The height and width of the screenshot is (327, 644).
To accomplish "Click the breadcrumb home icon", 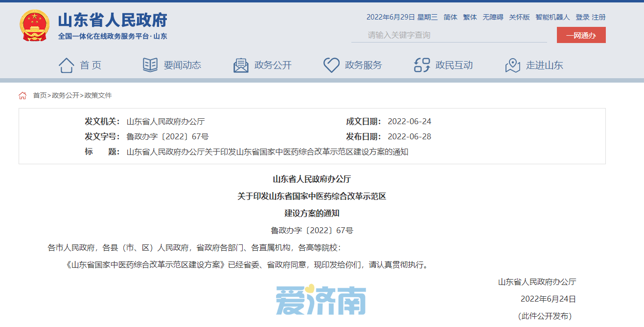I will click(23, 95).
